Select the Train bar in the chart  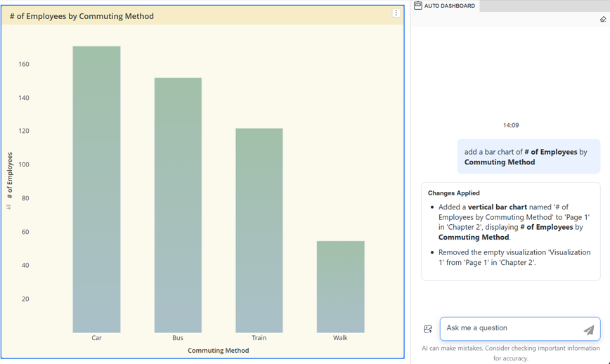click(259, 230)
